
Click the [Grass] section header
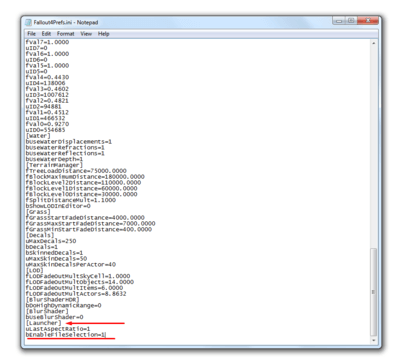(38, 212)
